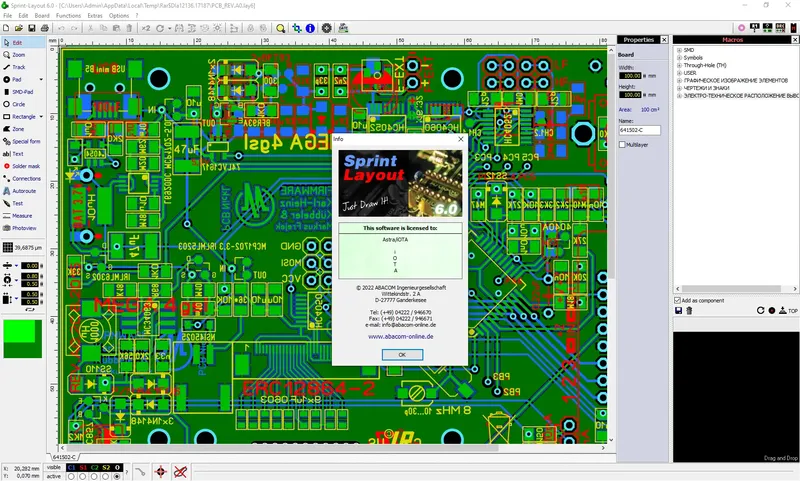Uncheck Add as component

[678, 300]
